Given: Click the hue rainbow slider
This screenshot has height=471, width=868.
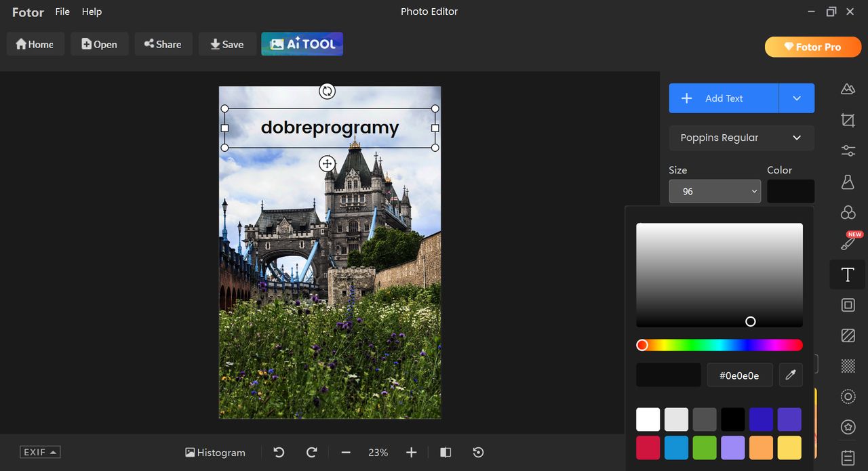Looking at the screenshot, I should pyautogui.click(x=719, y=345).
